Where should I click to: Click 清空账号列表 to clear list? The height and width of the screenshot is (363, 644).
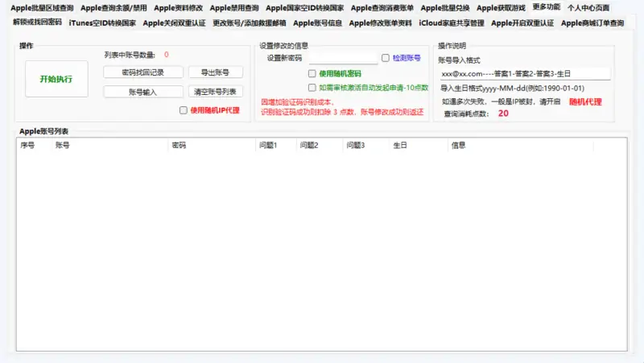[x=215, y=92]
